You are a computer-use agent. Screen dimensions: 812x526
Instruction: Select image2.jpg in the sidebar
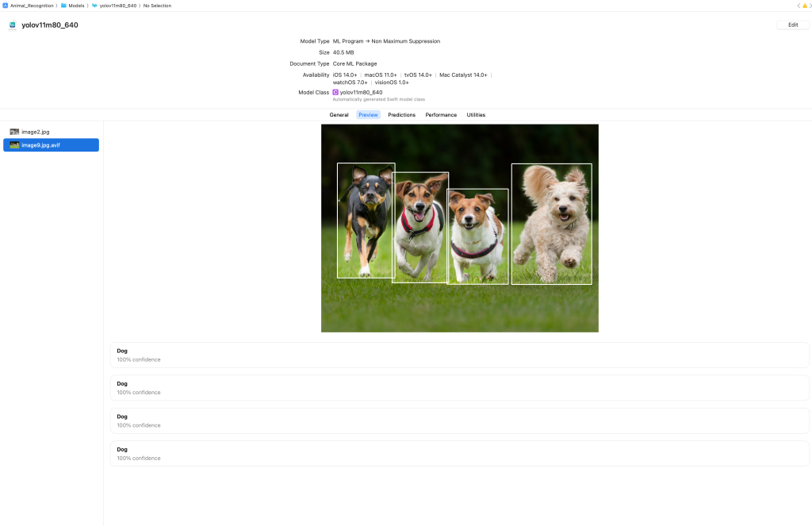coord(51,132)
